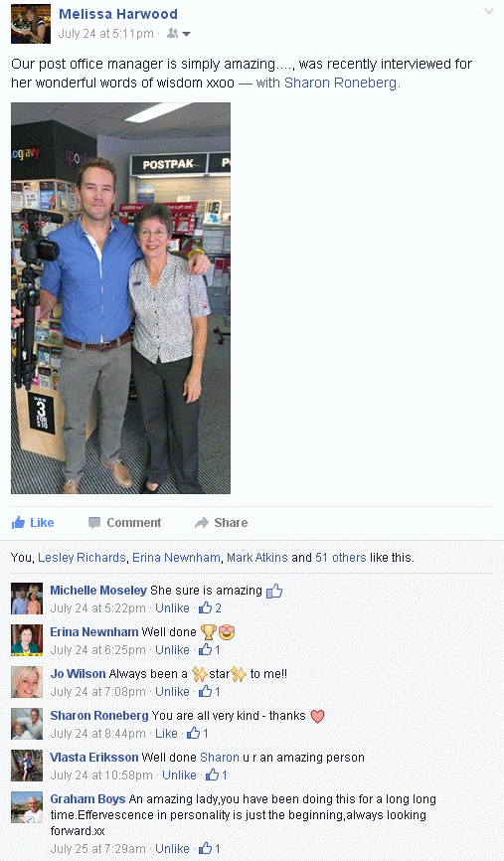504x861 pixels.
Task: Click the Share arrow icon
Action: tap(202, 522)
